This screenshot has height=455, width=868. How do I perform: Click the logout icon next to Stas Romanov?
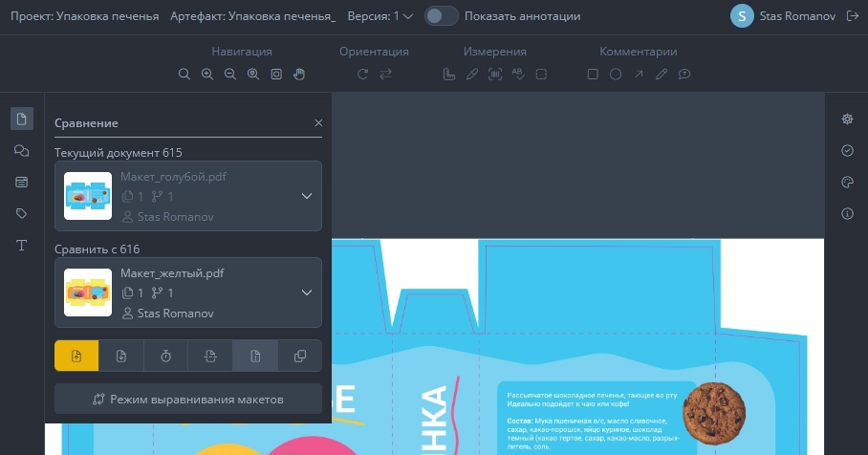[853, 16]
